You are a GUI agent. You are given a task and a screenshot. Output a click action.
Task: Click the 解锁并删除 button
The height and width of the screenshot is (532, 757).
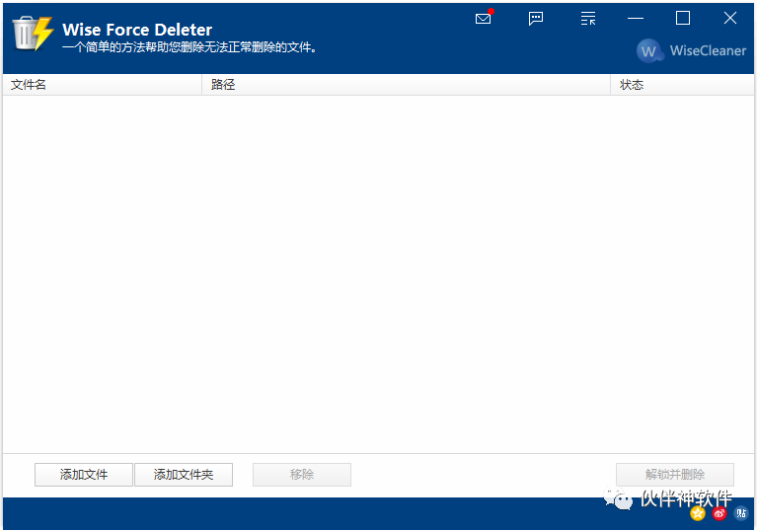pyautogui.click(x=675, y=475)
